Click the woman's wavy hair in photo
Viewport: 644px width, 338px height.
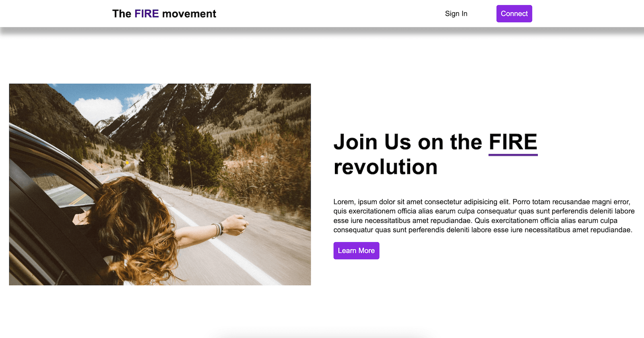pyautogui.click(x=133, y=225)
